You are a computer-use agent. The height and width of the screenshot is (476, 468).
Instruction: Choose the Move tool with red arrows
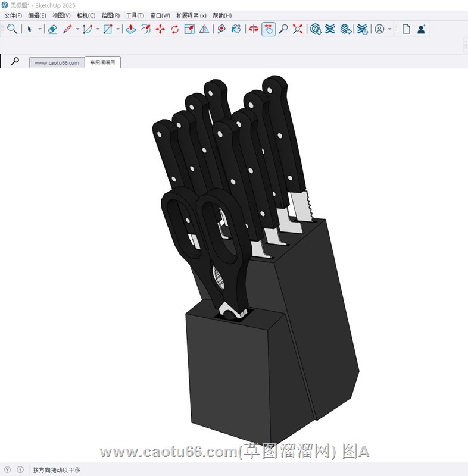(x=160, y=29)
